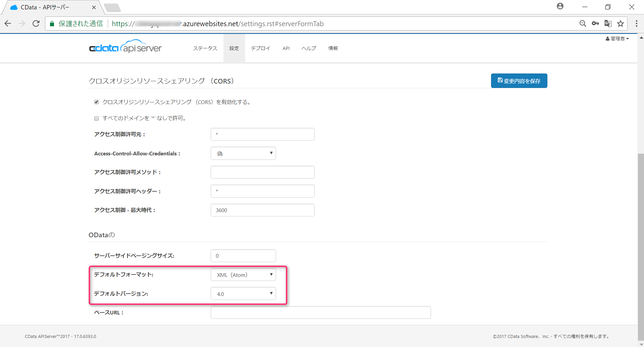Open the Chrome three-dot menu
Screen dimensions: 644x347
[x=637, y=23]
